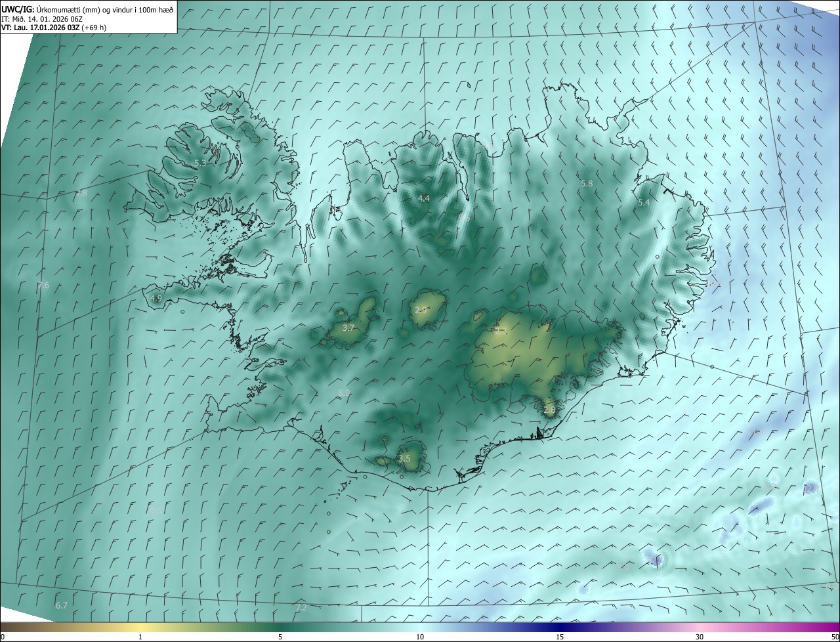
Task: Click the map value label 4.4 in the north
Action: click(423, 198)
